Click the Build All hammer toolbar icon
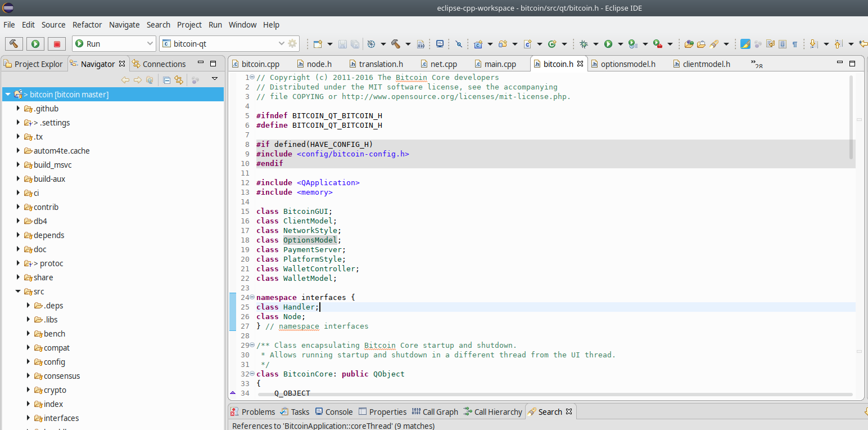The image size is (868, 430). (395, 43)
